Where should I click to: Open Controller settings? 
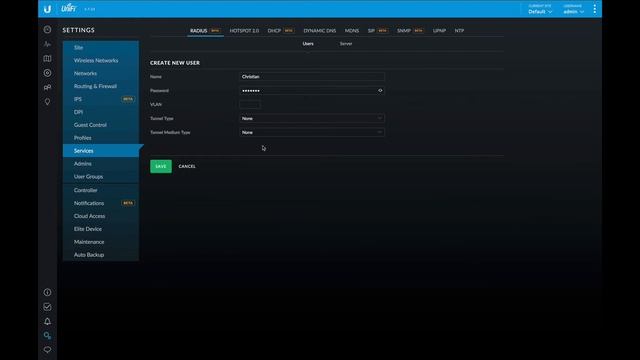[101, 190]
